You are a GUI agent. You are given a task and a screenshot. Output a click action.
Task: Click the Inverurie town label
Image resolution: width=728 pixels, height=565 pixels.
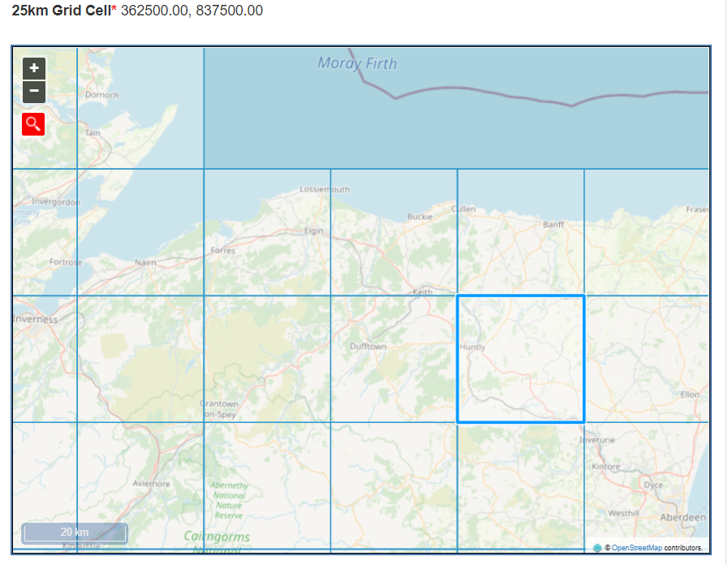pyautogui.click(x=597, y=439)
